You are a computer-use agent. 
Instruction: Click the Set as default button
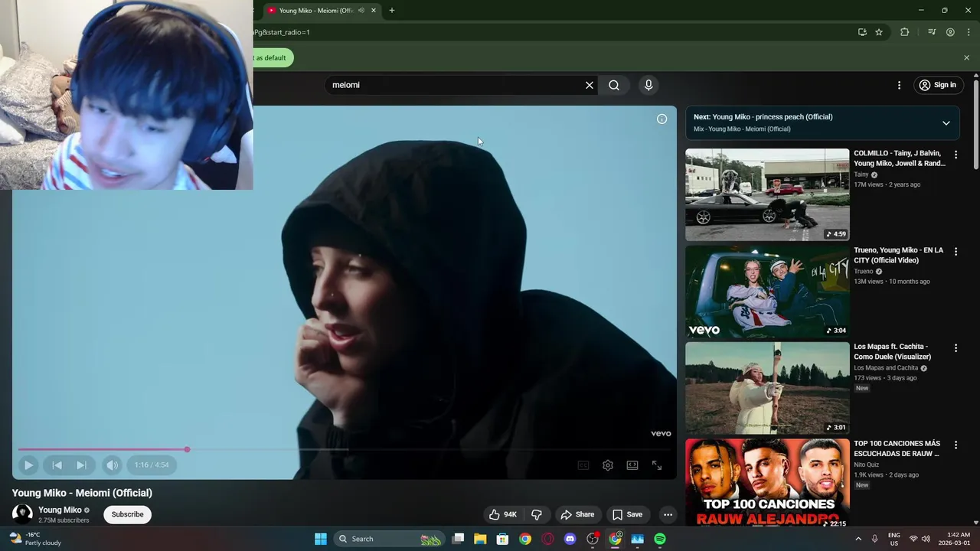click(272, 57)
